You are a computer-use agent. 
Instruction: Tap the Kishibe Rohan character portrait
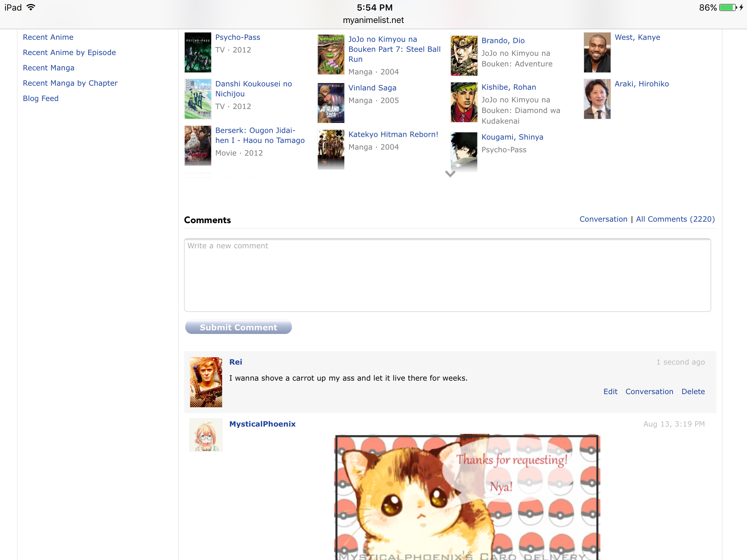pyautogui.click(x=464, y=102)
